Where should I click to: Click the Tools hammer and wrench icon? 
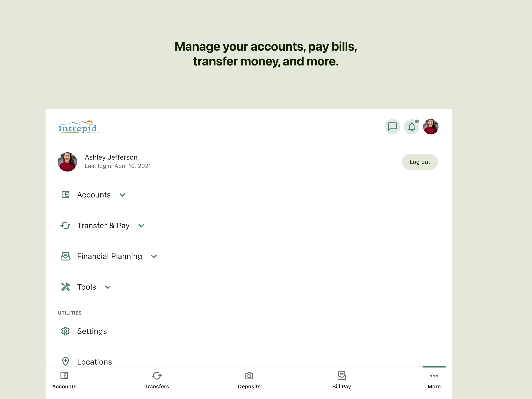[x=65, y=287]
